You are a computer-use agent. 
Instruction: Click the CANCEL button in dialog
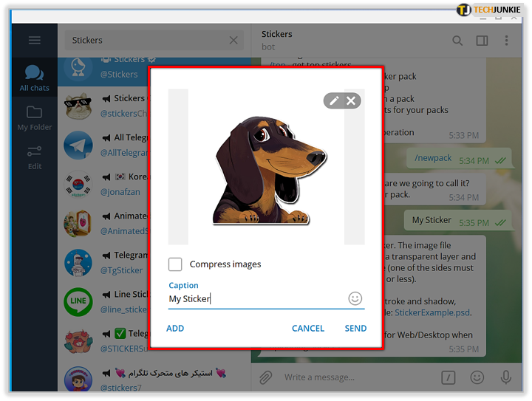(x=308, y=328)
